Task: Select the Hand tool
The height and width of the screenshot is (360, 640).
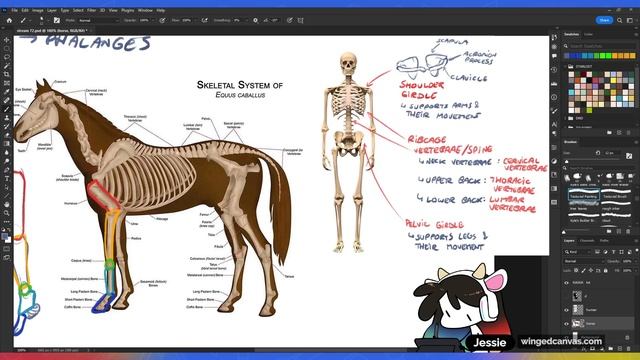Action: tap(7, 204)
